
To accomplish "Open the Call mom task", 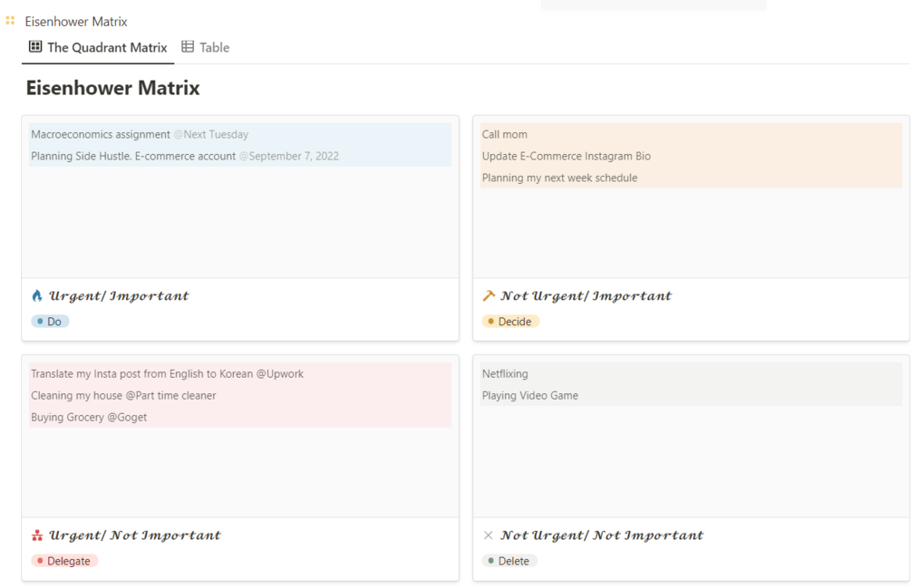I will point(505,134).
